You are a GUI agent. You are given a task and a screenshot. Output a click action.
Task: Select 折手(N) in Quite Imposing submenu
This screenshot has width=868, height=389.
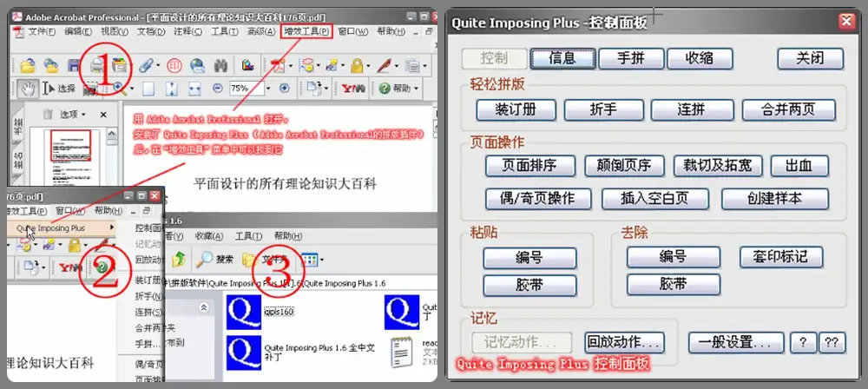coord(149,296)
